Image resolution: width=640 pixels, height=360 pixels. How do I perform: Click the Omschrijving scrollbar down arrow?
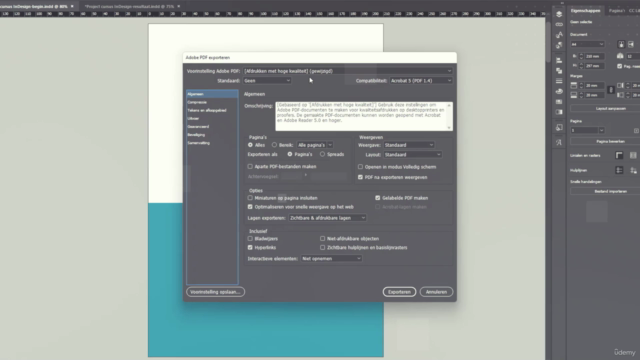[x=449, y=128]
